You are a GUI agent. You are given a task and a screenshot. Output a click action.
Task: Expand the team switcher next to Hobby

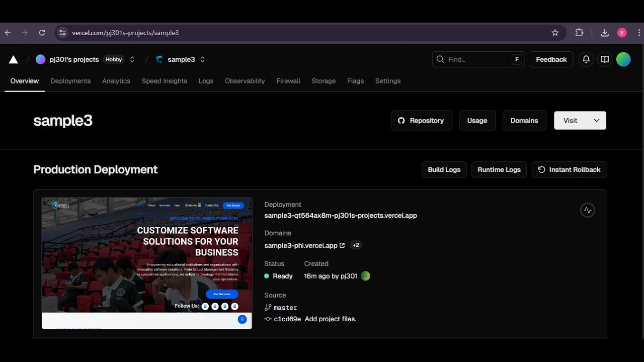(132, 59)
